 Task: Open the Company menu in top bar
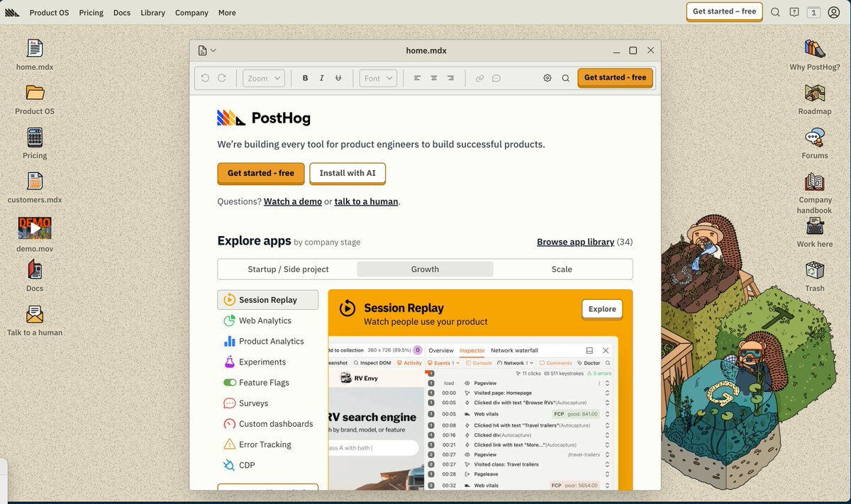191,13
